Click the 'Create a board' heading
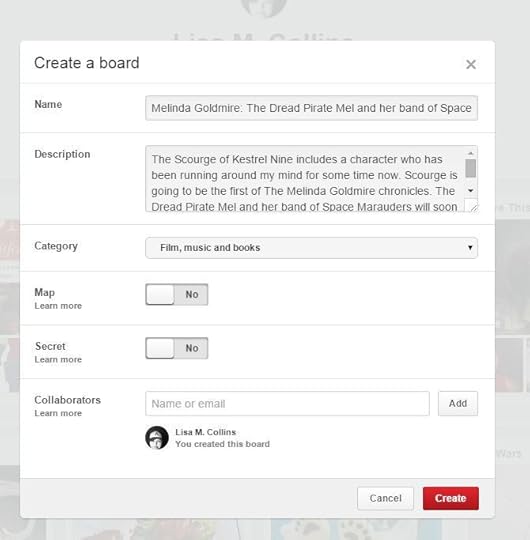Image resolution: width=530 pixels, height=540 pixels. pyautogui.click(x=87, y=63)
